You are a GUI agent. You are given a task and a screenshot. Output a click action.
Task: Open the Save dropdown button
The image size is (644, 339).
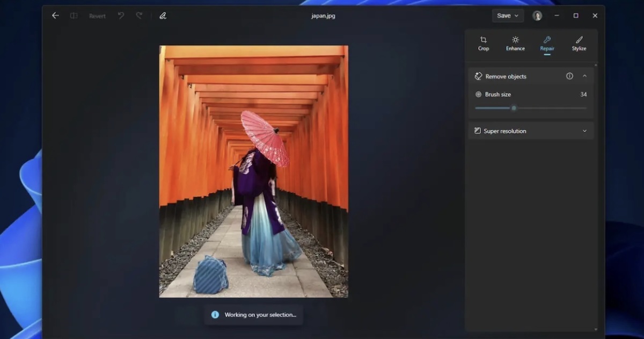pyautogui.click(x=508, y=16)
